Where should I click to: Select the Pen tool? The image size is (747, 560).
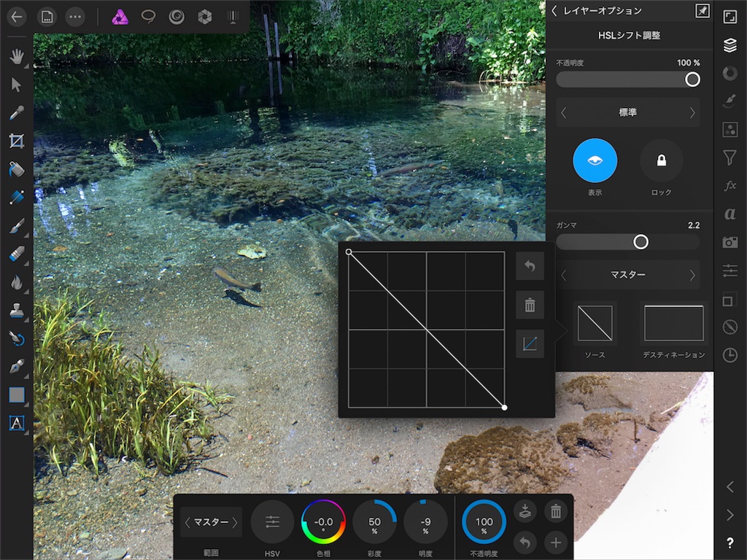pos(17,367)
